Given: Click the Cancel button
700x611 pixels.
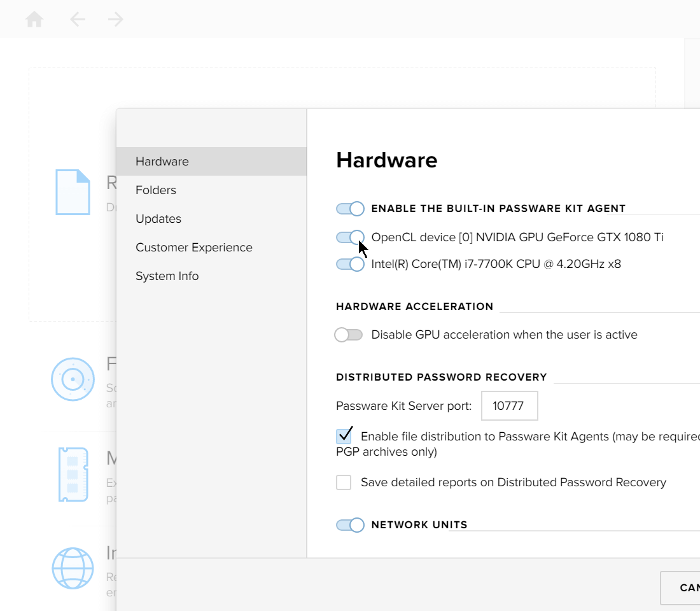Looking at the screenshot, I should [x=680, y=588].
